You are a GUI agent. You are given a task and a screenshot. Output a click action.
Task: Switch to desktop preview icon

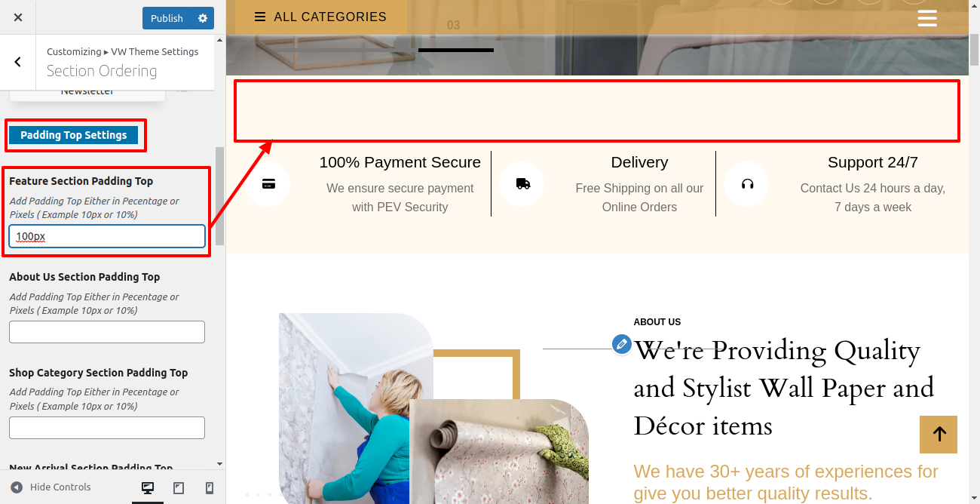pos(148,487)
